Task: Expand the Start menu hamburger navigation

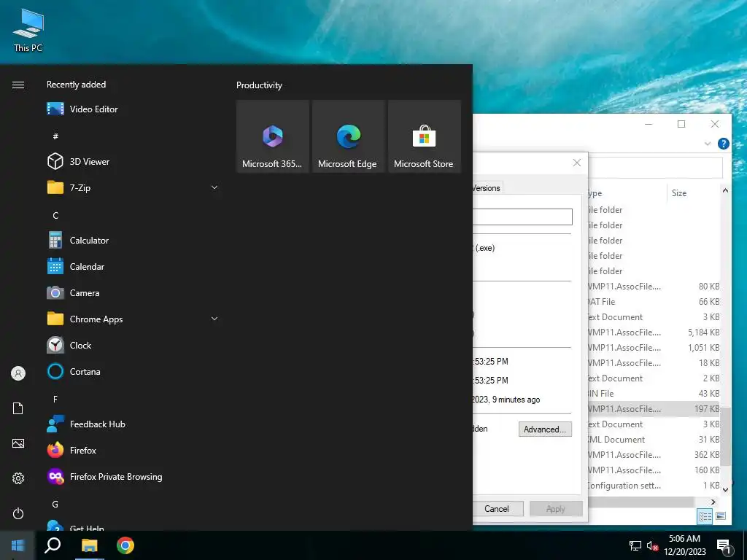Action: [x=18, y=85]
